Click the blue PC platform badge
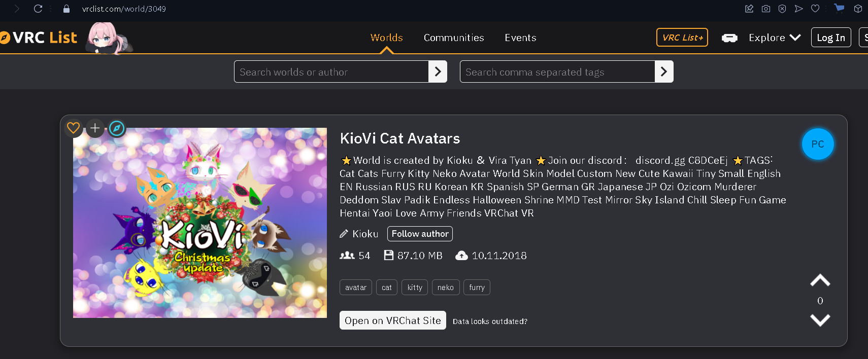Image resolution: width=868 pixels, height=359 pixels. (x=818, y=144)
